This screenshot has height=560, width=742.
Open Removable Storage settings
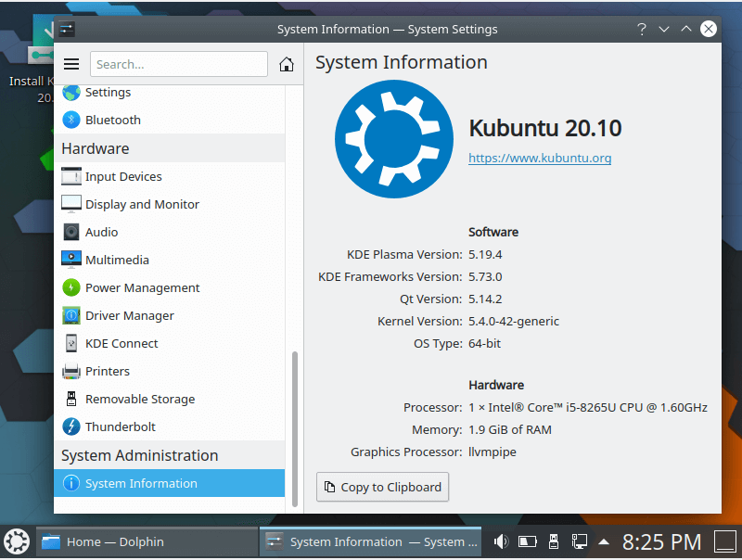[139, 399]
